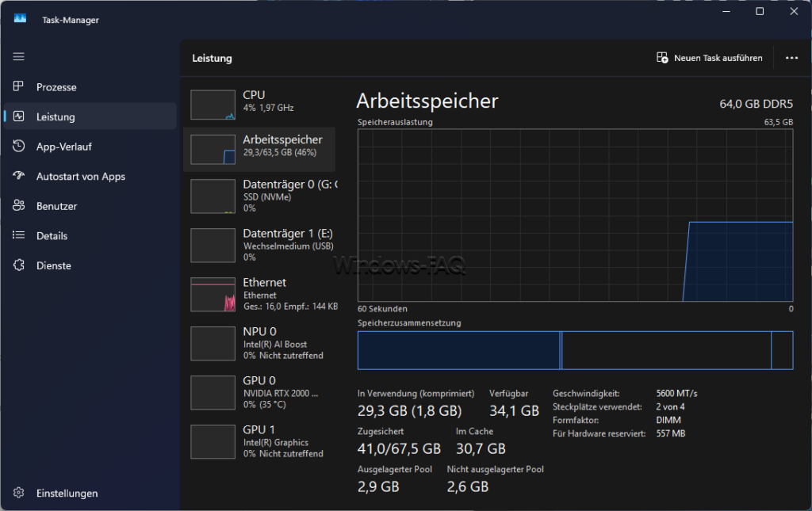This screenshot has width=812, height=511.
Task: Click the 2,6 GB Nicht ausgelagerter Pool value
Action: tap(468, 486)
